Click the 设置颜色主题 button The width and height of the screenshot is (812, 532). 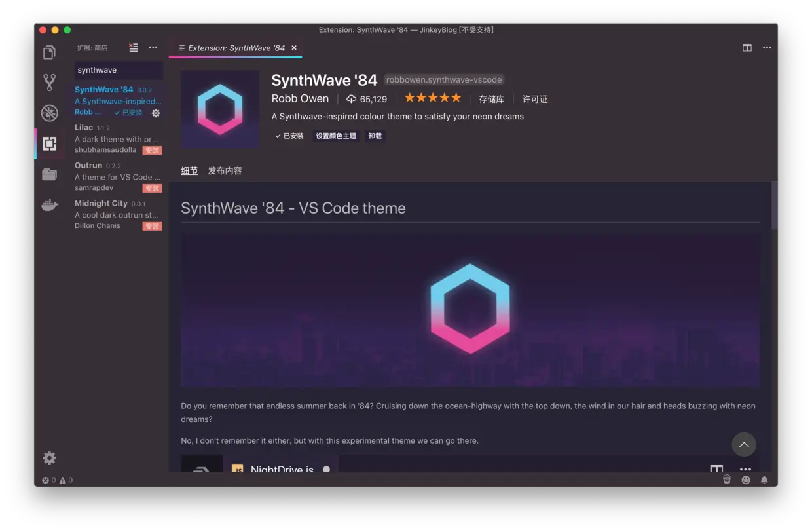336,136
